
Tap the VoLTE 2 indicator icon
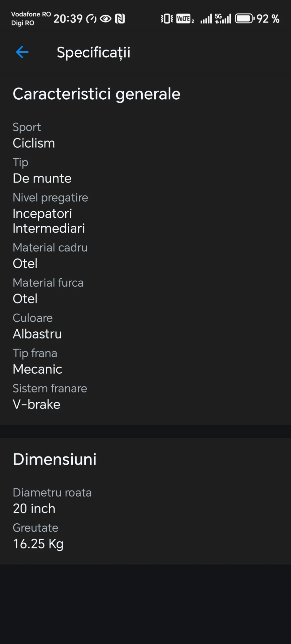coord(185,19)
